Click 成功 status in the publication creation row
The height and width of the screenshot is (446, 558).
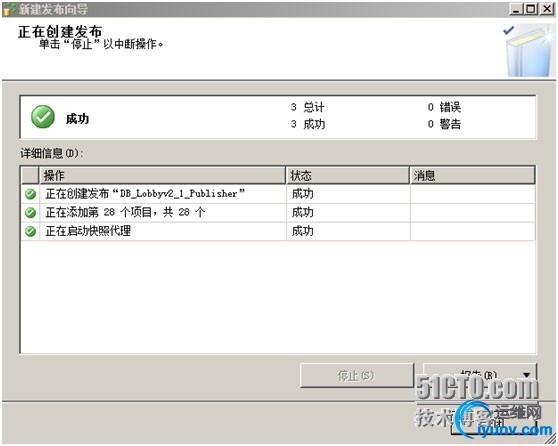(x=302, y=194)
